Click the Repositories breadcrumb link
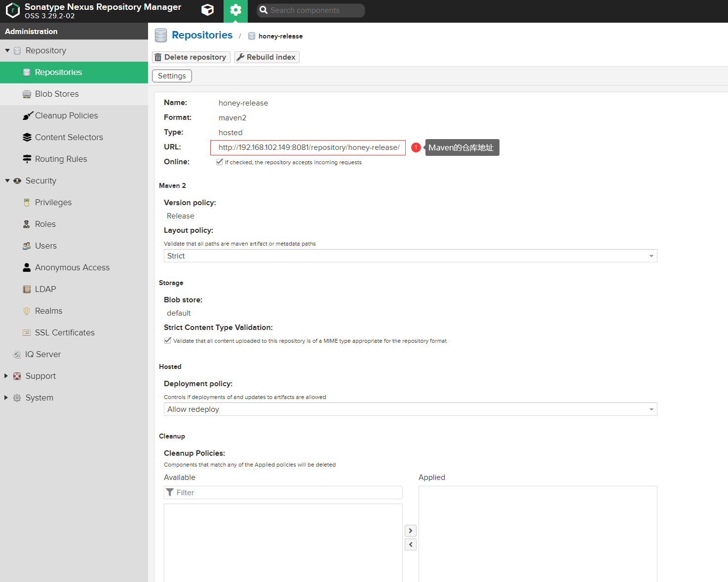The height and width of the screenshot is (582, 728). (x=202, y=35)
